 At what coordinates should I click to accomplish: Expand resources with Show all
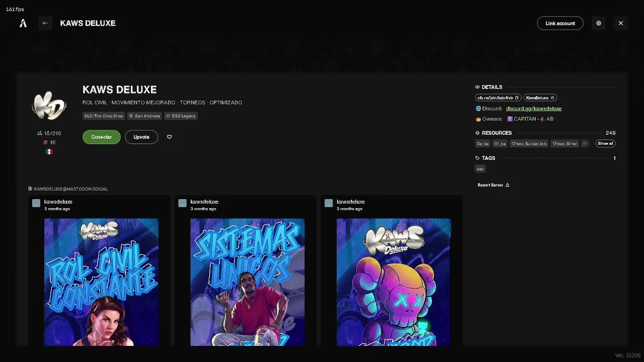click(605, 144)
